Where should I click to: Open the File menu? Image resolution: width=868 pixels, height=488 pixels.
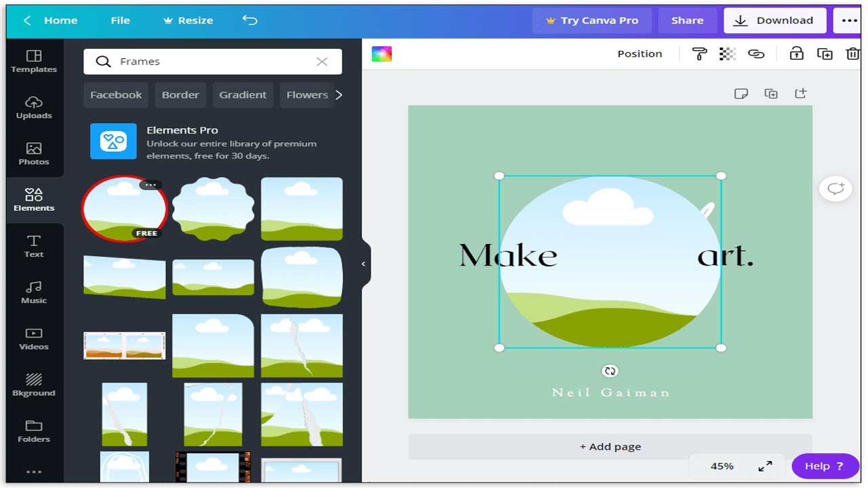[120, 20]
